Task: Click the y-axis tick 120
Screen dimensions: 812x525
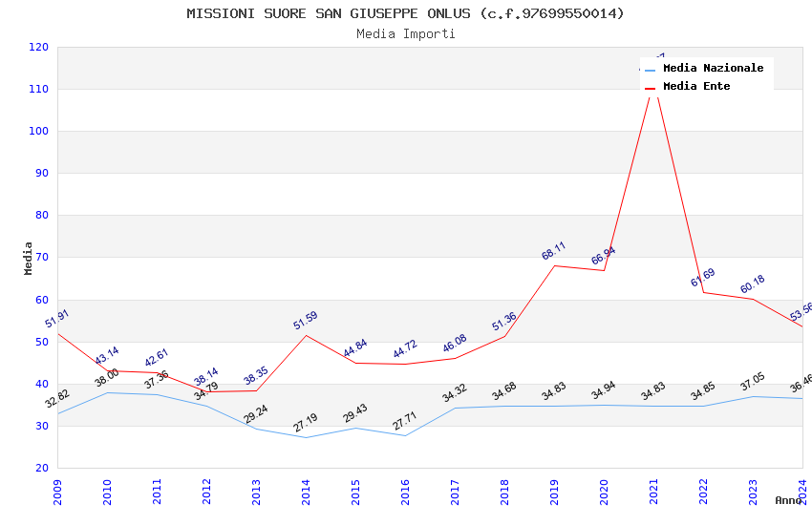Action: coord(38,47)
